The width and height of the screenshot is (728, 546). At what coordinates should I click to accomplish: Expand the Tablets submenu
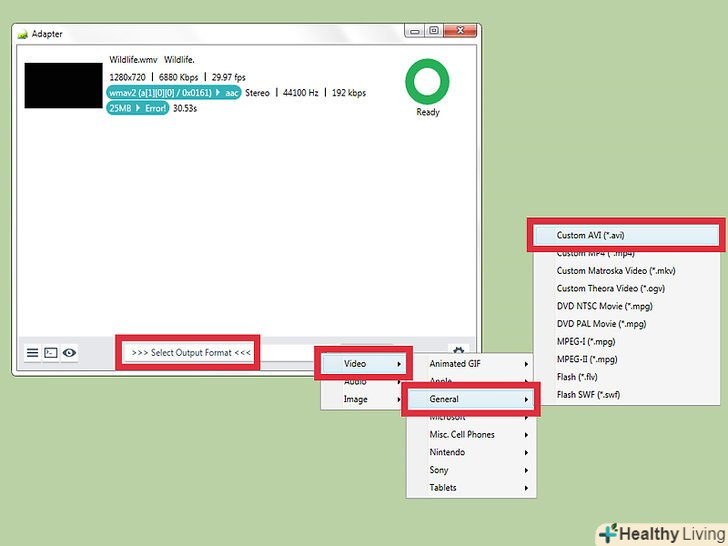coord(471,488)
